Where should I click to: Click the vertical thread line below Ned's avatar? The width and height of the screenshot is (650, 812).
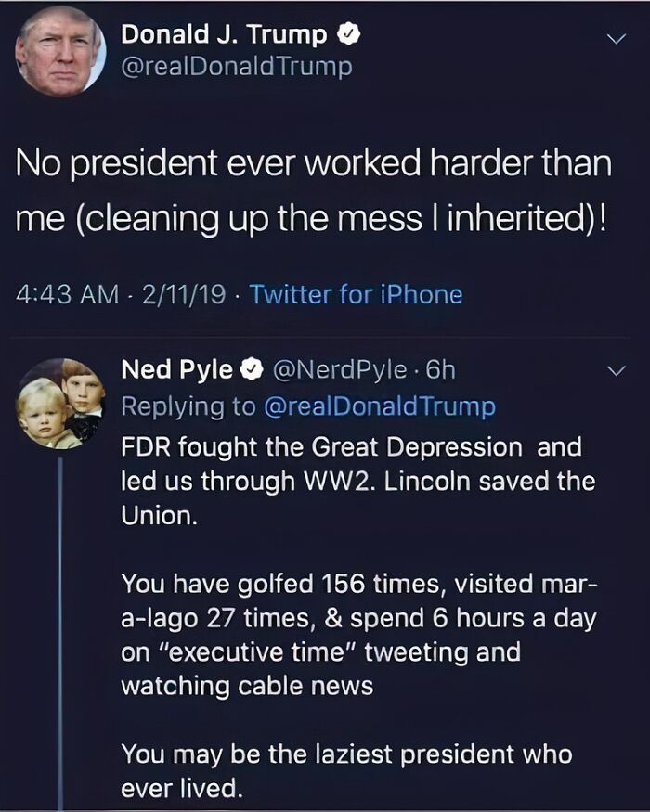(x=60, y=631)
